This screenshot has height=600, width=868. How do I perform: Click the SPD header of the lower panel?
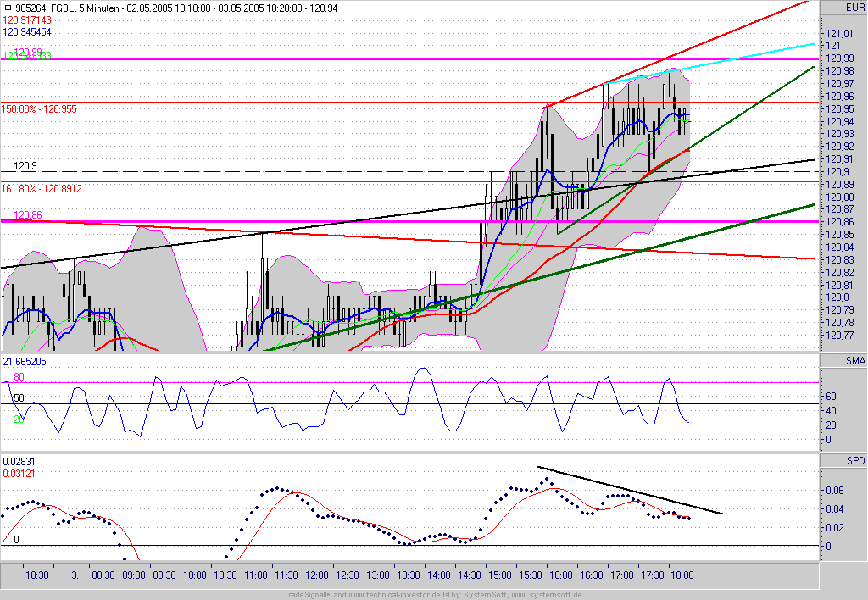click(855, 460)
